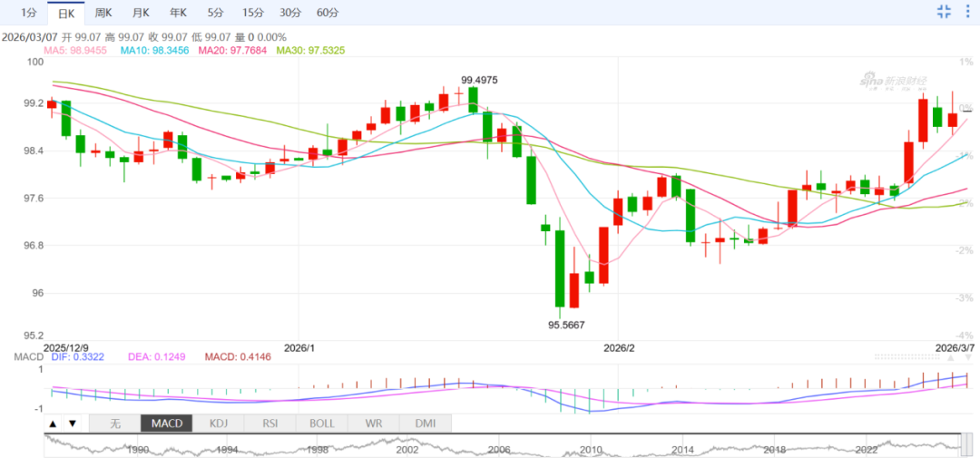Choose the 60分 interval tab
Image resolution: width=980 pixels, height=467 pixels.
click(x=328, y=13)
